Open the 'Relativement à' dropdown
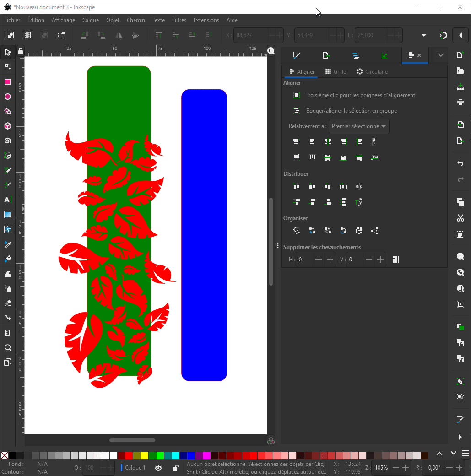 coord(359,126)
